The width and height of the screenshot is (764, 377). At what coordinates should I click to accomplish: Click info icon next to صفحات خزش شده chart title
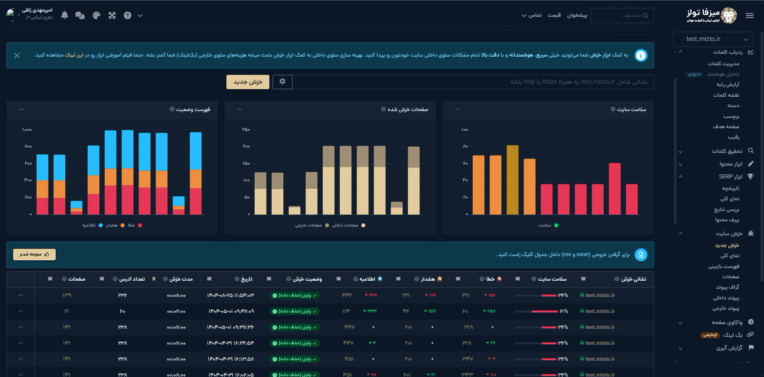pos(383,109)
